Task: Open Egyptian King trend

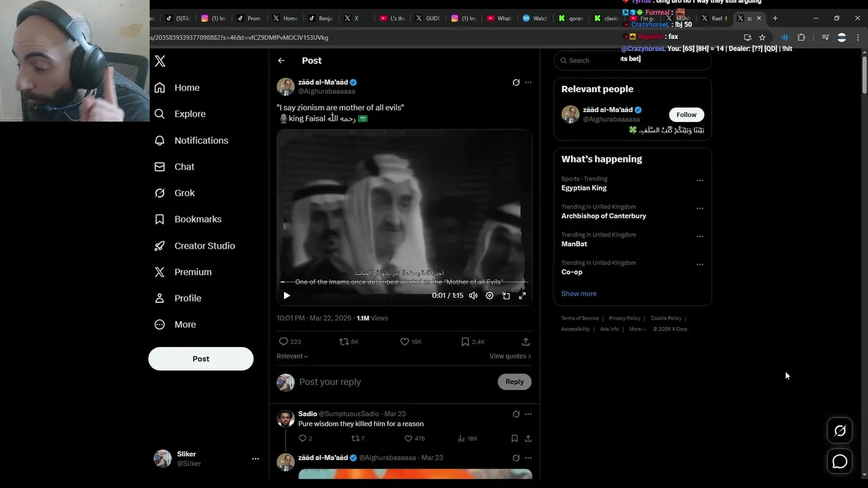Action: click(584, 188)
